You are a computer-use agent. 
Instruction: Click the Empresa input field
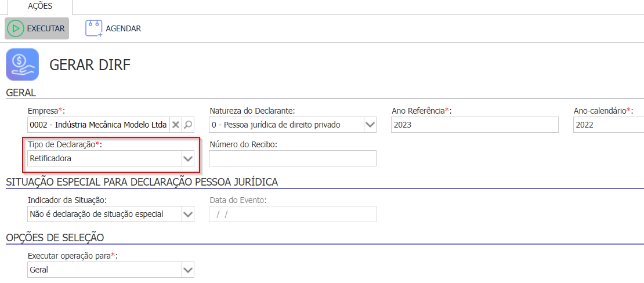[99, 125]
